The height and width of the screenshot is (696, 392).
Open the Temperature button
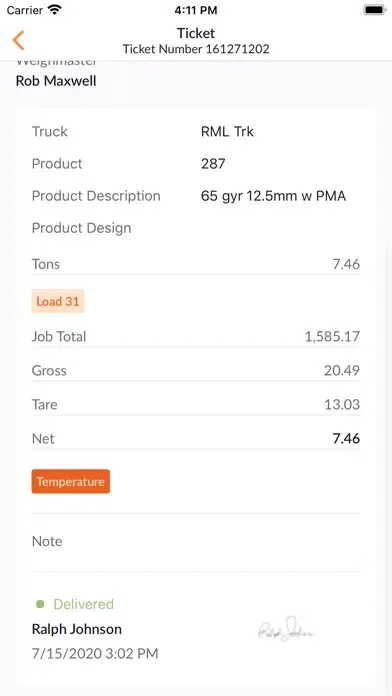coord(71,482)
